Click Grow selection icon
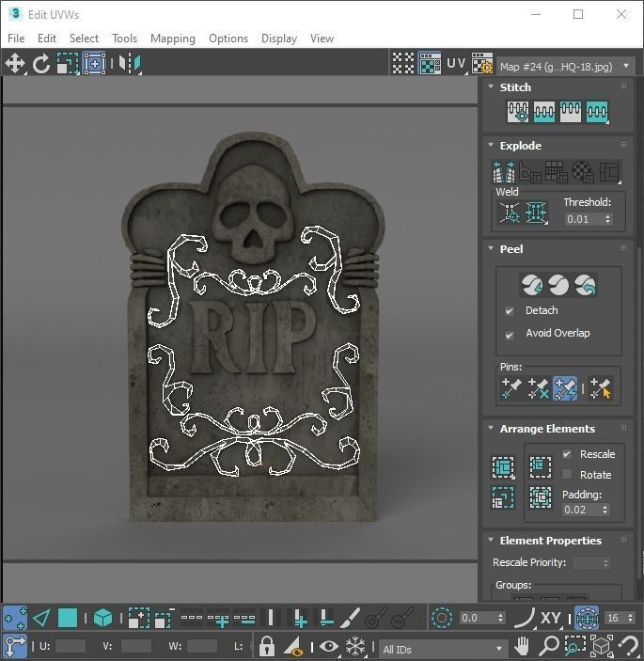Viewport: 644px width, 661px height. click(138, 619)
